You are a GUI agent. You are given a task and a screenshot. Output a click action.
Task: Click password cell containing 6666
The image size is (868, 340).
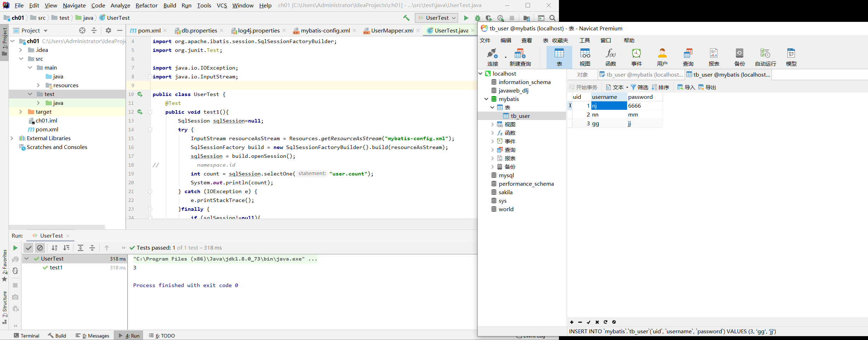[645, 106]
